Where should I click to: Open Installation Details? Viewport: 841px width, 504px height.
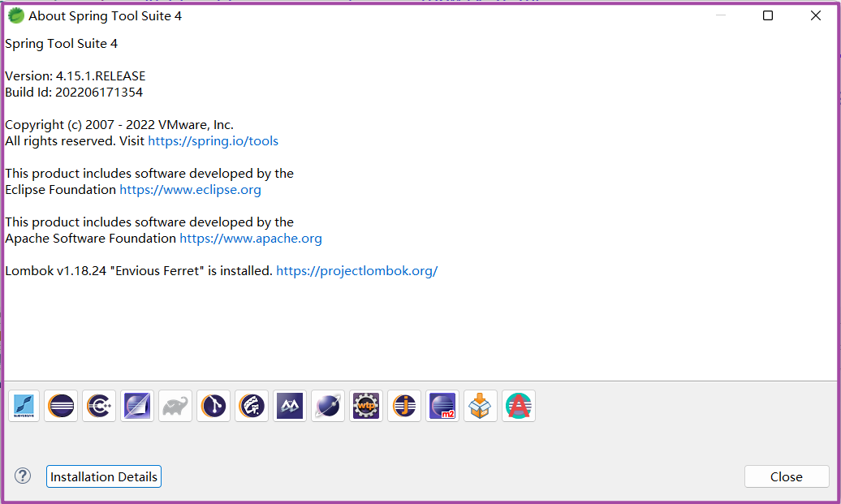[104, 476]
